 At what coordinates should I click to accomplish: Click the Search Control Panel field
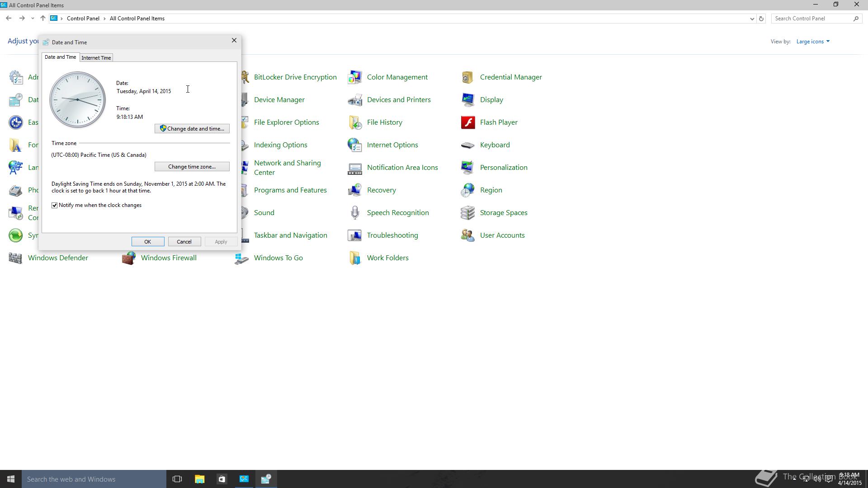(816, 19)
